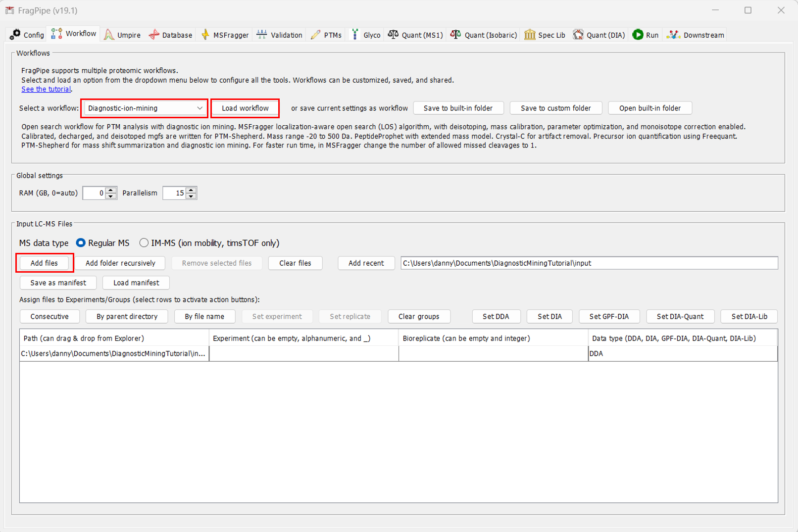This screenshot has width=798, height=532.
Task: Click the input folder path text field
Action: [x=589, y=263]
